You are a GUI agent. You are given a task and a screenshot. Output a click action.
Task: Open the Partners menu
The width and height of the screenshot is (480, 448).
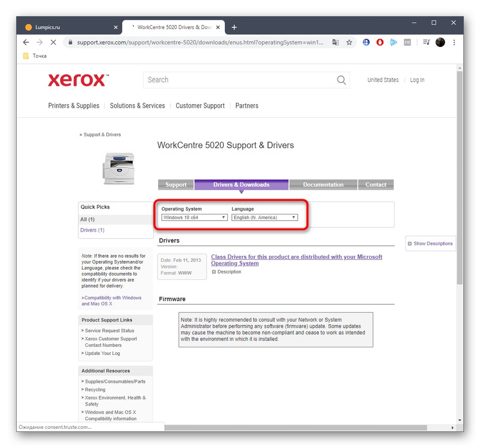(x=247, y=106)
